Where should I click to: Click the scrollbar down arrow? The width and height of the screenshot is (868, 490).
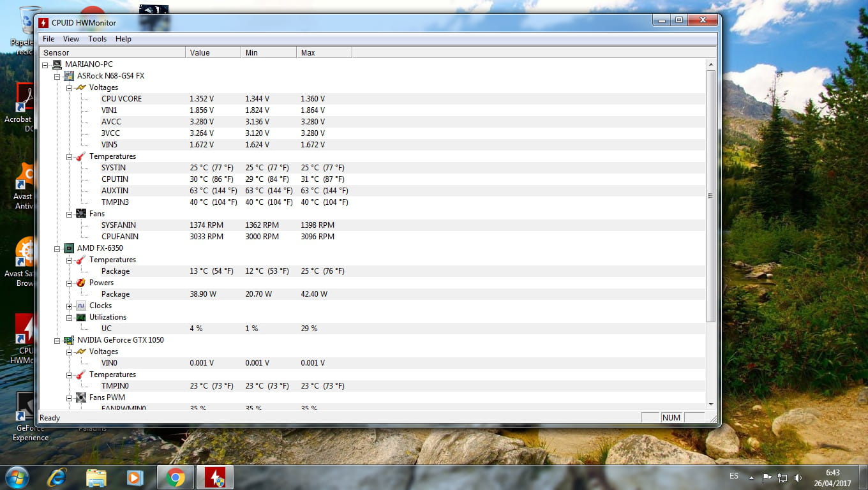point(711,404)
